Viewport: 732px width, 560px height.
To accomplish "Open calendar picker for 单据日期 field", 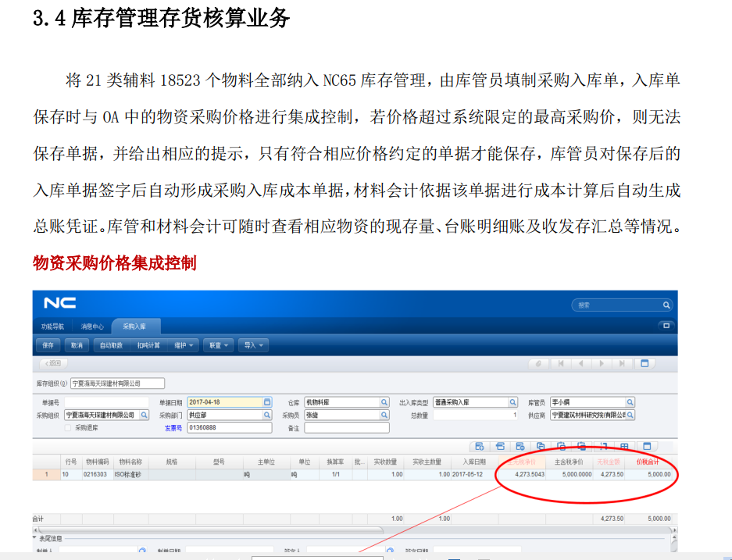I will (x=267, y=402).
